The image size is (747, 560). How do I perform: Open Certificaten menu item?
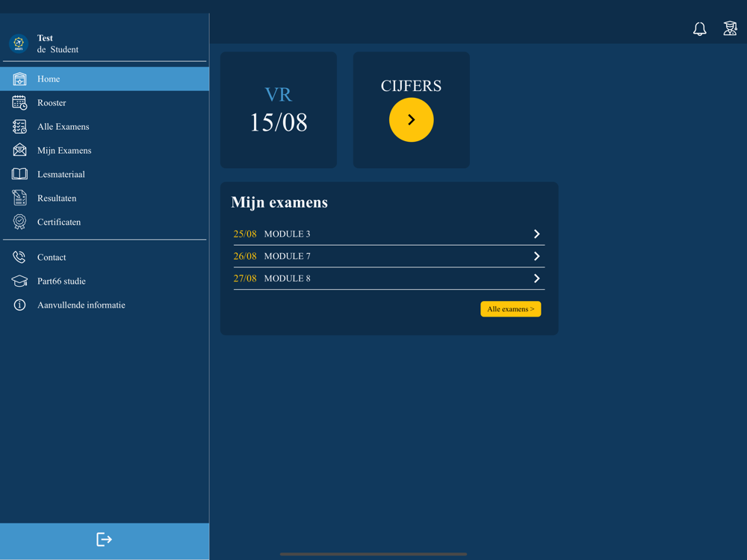(105, 222)
